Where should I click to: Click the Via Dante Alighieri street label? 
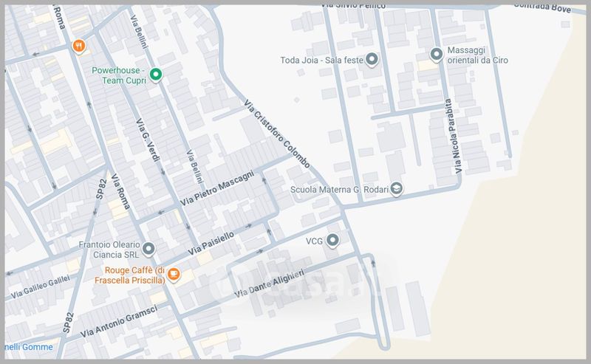pos(270,281)
